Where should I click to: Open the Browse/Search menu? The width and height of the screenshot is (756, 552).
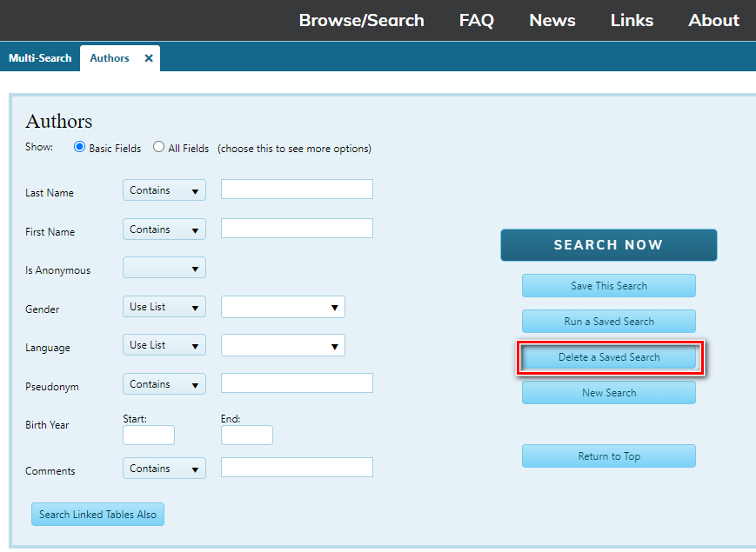point(361,20)
